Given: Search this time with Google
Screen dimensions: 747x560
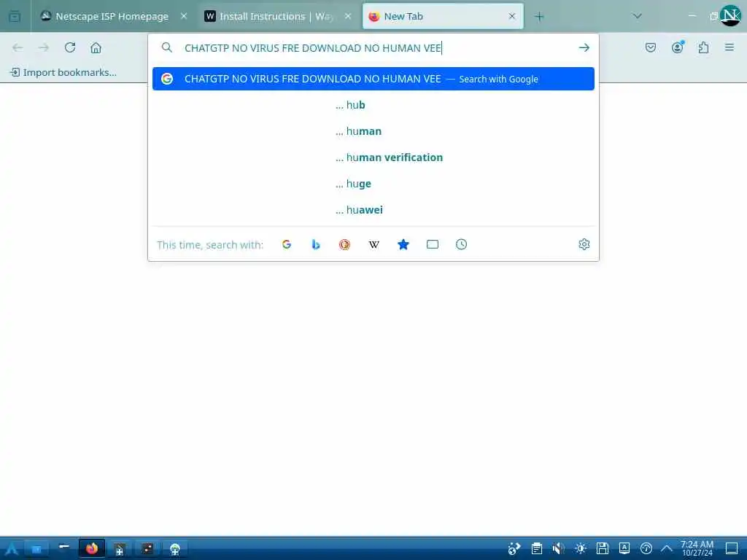Looking at the screenshot, I should (x=287, y=245).
